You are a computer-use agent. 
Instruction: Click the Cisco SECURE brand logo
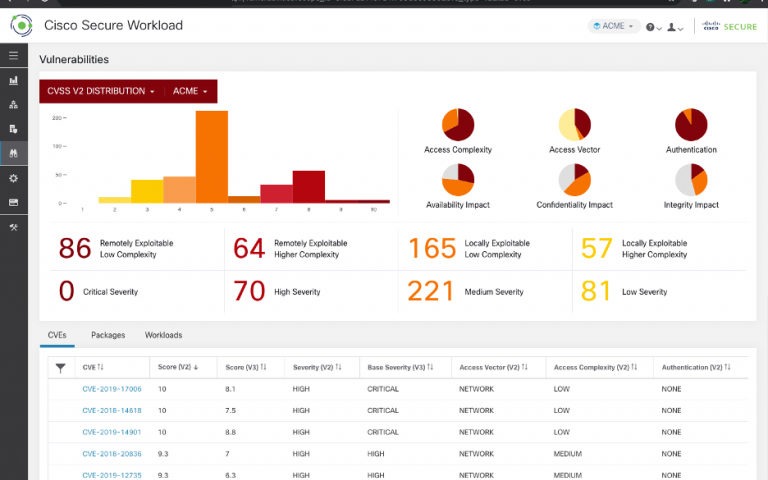coord(729,26)
